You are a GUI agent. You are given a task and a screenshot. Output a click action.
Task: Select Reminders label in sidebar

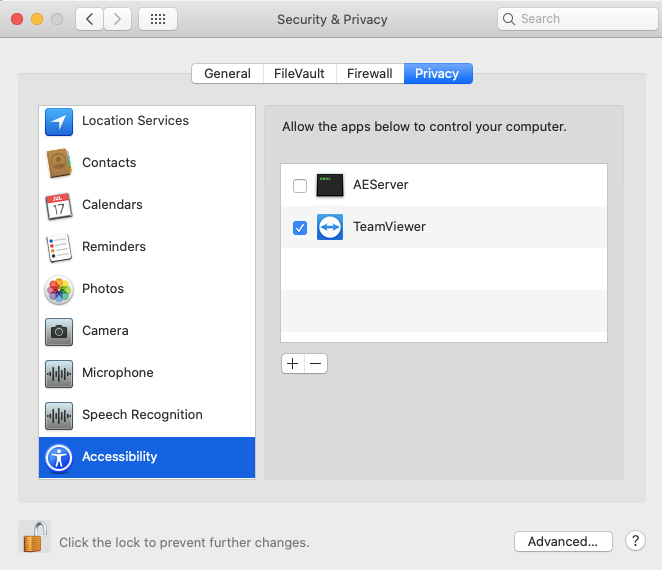coord(114,247)
